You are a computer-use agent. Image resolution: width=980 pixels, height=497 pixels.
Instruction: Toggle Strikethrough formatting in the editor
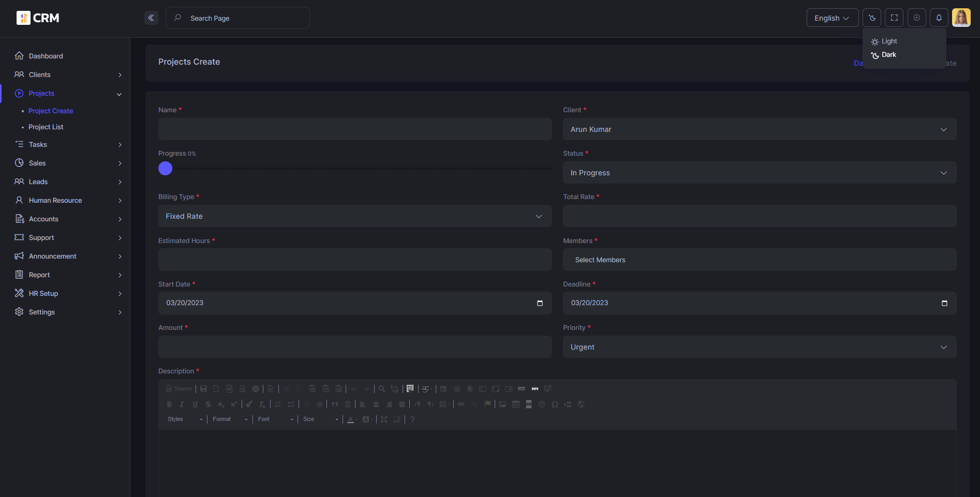click(x=208, y=404)
